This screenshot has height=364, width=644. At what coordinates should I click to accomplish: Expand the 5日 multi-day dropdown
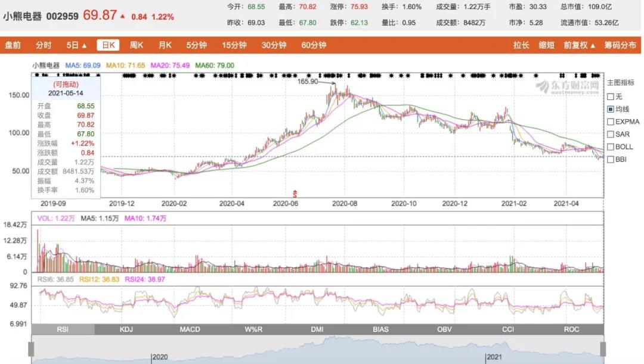pos(76,45)
